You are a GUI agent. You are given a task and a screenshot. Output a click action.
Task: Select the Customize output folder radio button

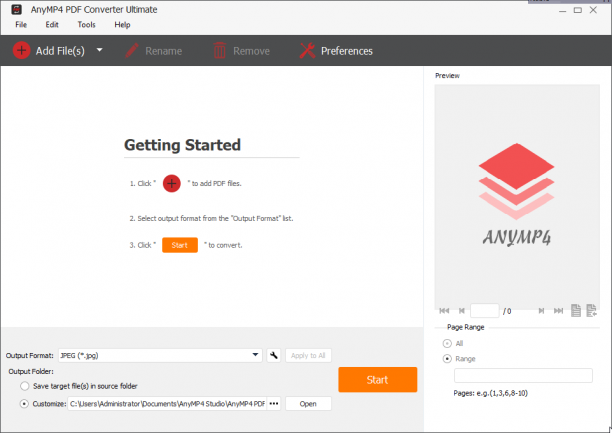pos(24,404)
